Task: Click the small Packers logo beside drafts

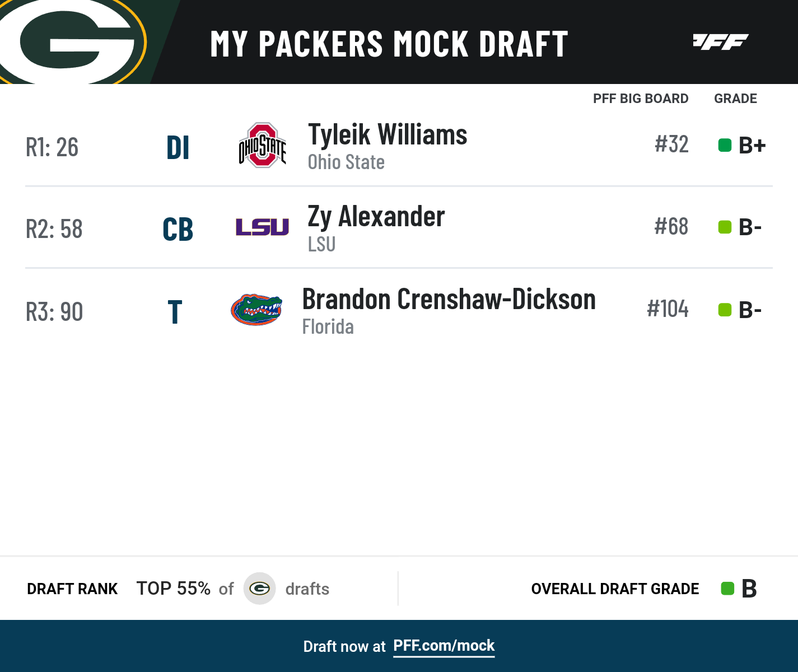Action: [260, 589]
